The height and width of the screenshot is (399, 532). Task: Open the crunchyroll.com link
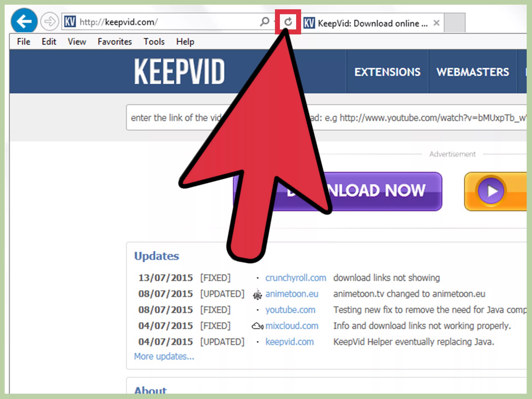tap(296, 278)
